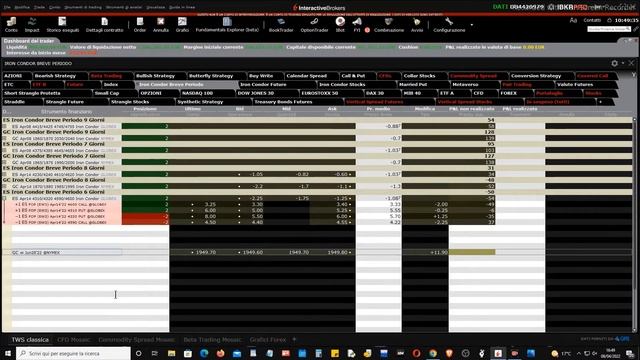The height and width of the screenshot is (360, 640).
Task: Launch the IBot assistant
Action: click(x=340, y=24)
